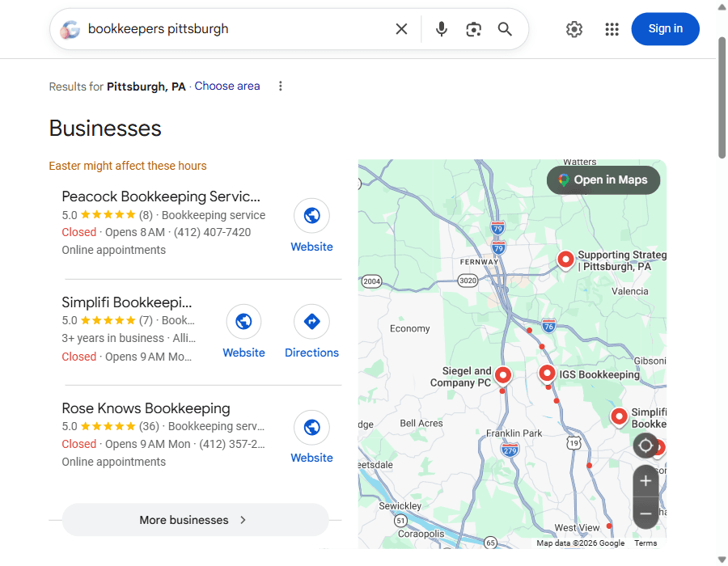Open the three-dot options next to Choose area
728x566 pixels.
(280, 85)
